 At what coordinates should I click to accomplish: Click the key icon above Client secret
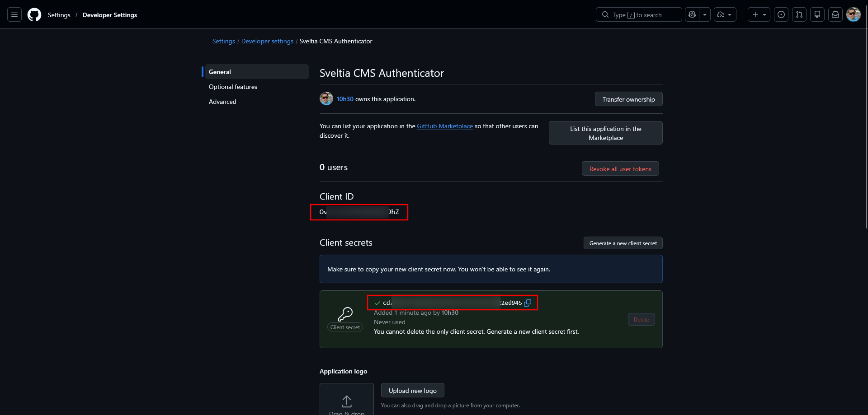click(x=345, y=314)
